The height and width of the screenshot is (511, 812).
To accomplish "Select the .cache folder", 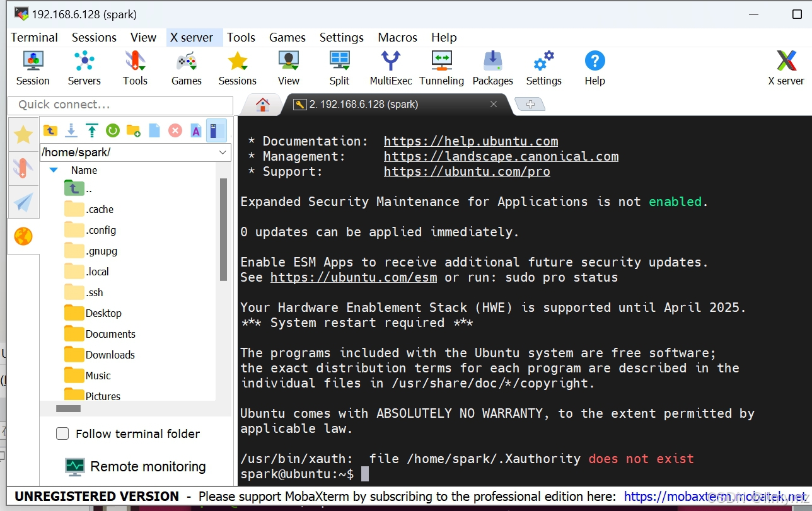I will pos(89,209).
